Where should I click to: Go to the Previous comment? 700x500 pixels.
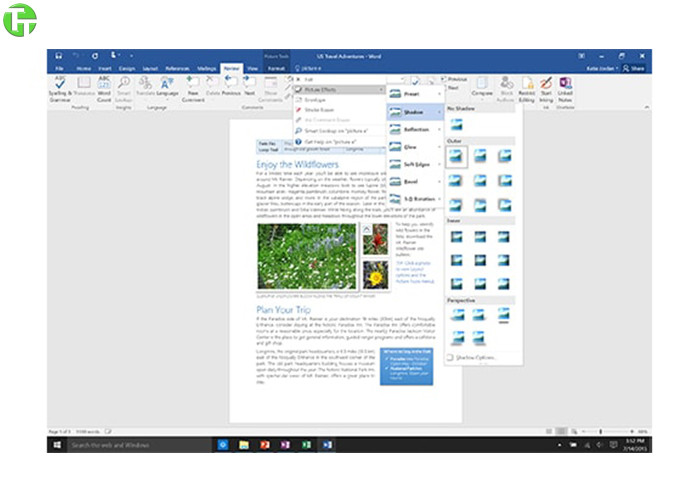(231, 86)
